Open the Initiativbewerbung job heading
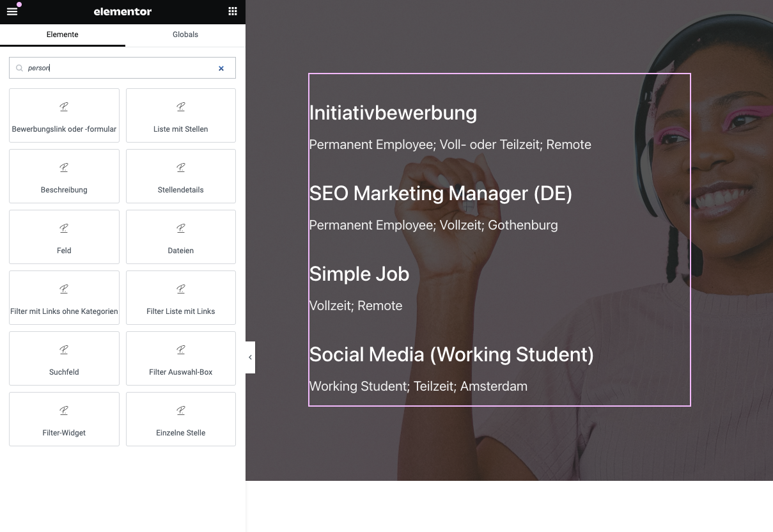 (x=393, y=113)
